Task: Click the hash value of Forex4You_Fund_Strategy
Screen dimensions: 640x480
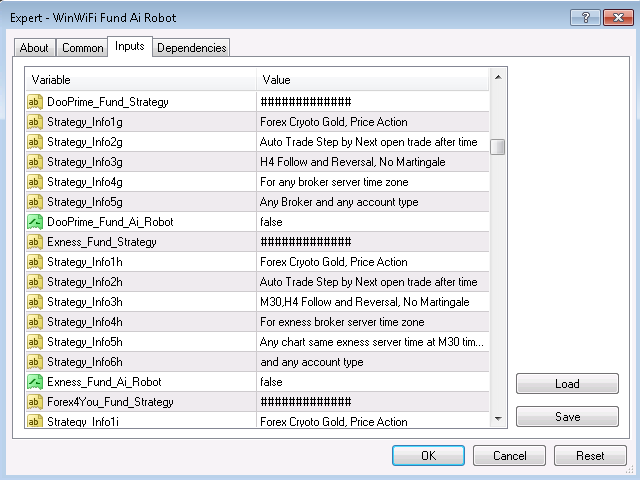Action: (x=306, y=402)
